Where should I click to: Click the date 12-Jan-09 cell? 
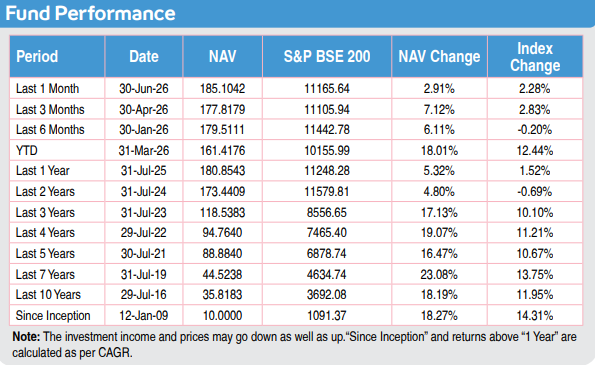point(143,315)
